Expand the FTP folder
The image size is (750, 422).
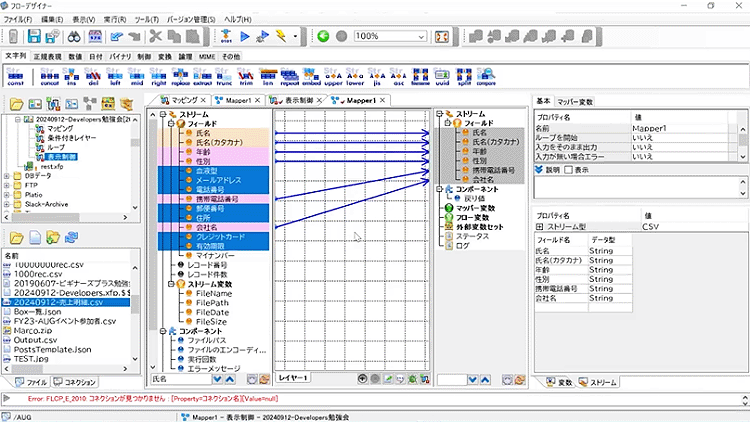7,186
